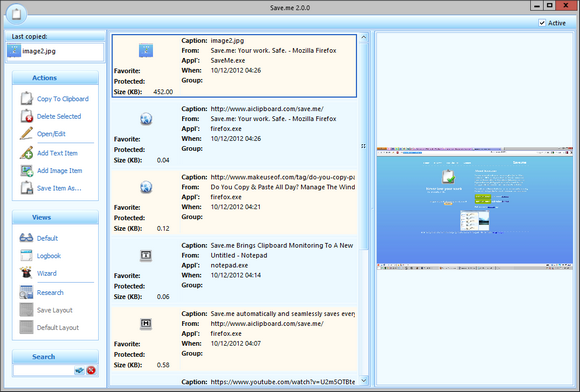The image size is (580, 392).
Task: Click the Copy To Clipboard icon
Action: click(x=27, y=98)
